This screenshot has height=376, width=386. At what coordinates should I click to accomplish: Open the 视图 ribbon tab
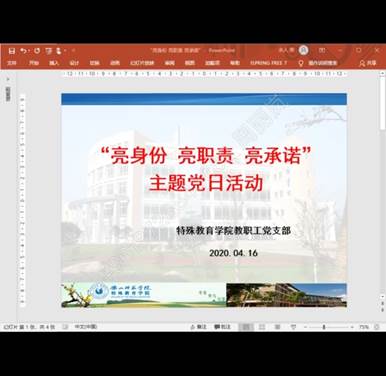pyautogui.click(x=190, y=63)
